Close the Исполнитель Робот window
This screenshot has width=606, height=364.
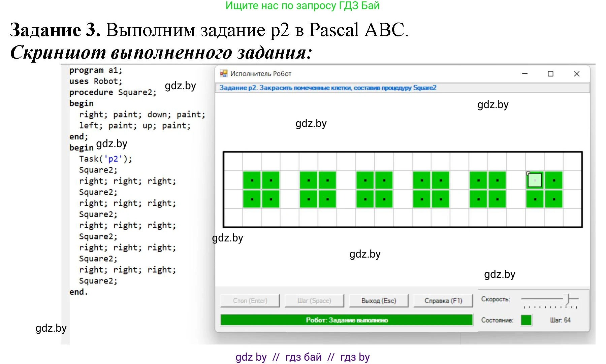point(576,74)
